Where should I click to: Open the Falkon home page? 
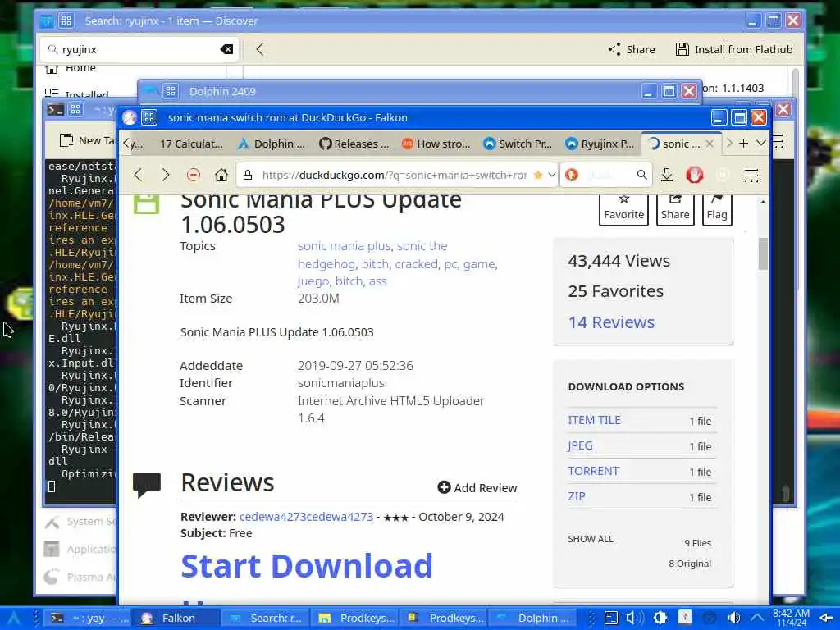(x=221, y=175)
